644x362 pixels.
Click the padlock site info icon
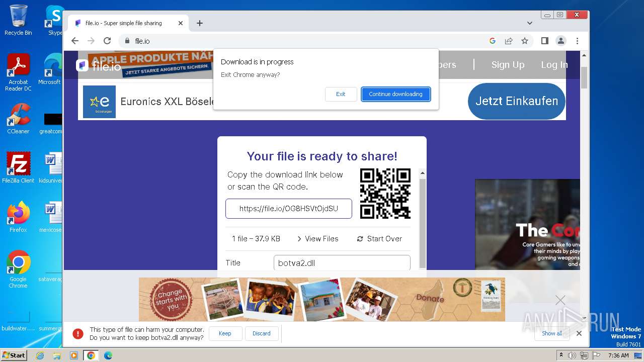[127, 41]
